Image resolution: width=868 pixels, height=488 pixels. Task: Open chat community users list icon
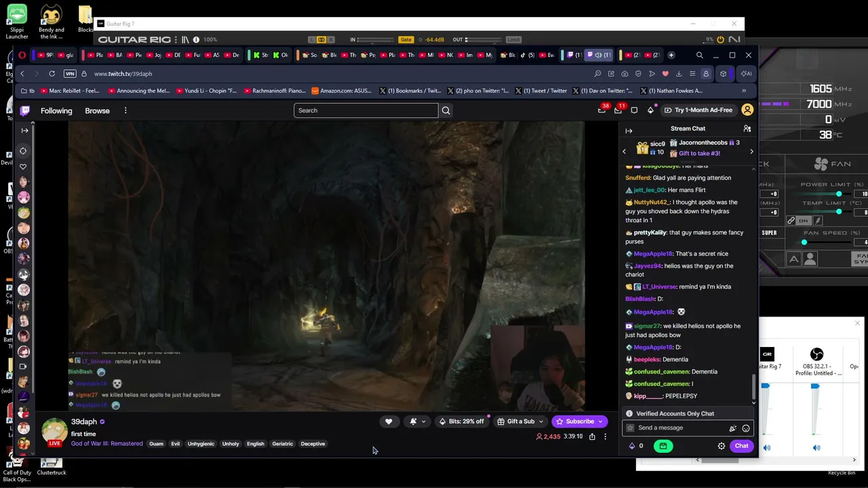coord(747,129)
